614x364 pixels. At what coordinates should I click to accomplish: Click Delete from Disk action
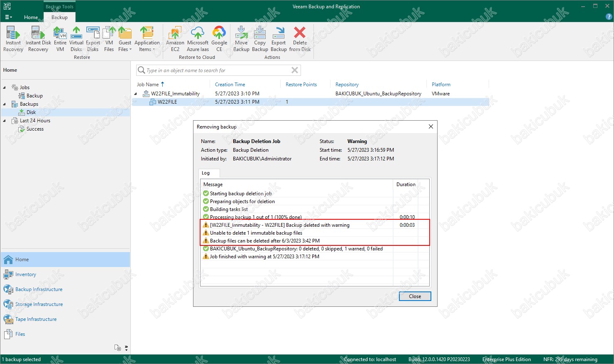pos(300,39)
